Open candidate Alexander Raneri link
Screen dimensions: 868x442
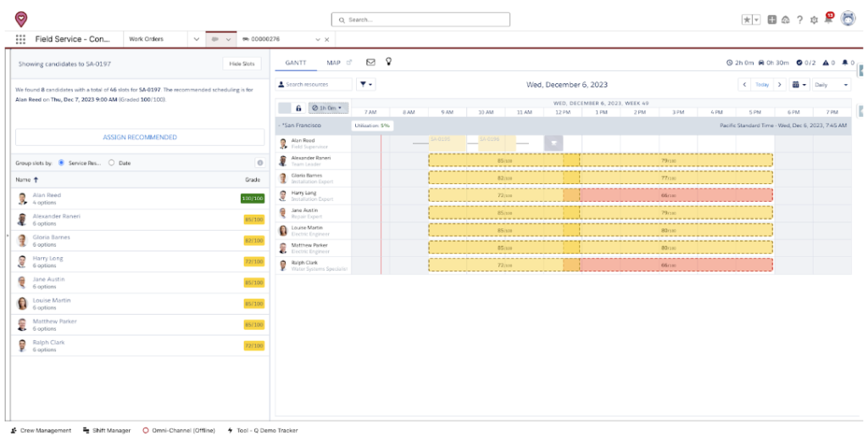(x=57, y=216)
